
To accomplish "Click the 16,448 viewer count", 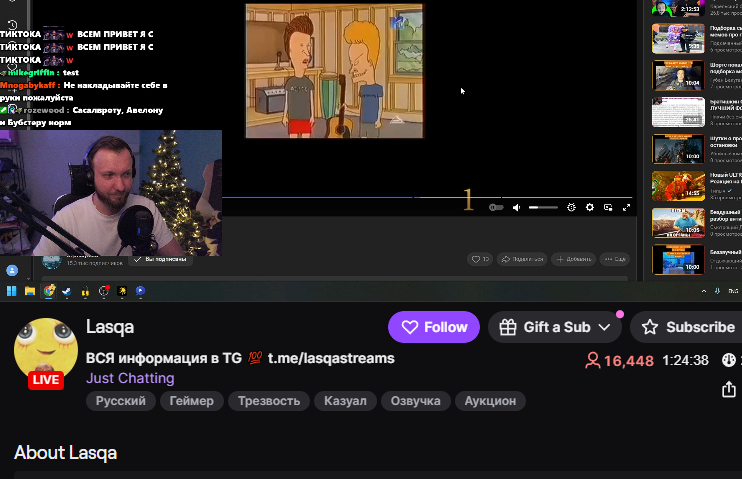I will pos(629,361).
